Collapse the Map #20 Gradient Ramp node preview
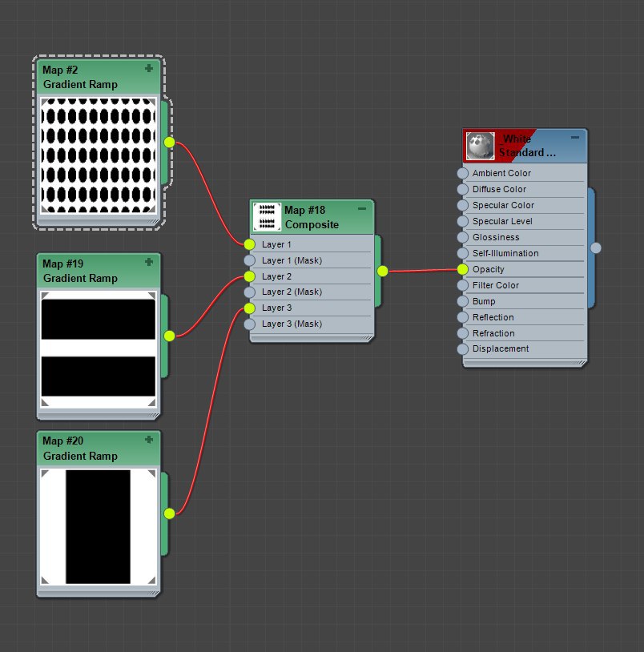This screenshot has height=652, width=644. (x=148, y=440)
